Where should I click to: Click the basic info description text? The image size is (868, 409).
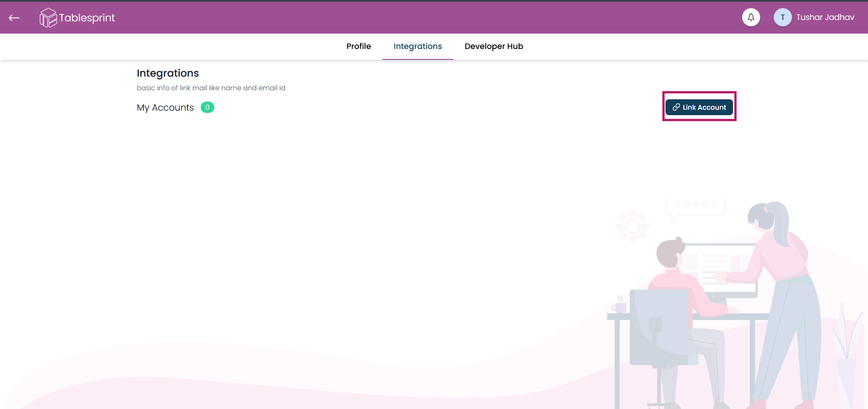coord(211,88)
